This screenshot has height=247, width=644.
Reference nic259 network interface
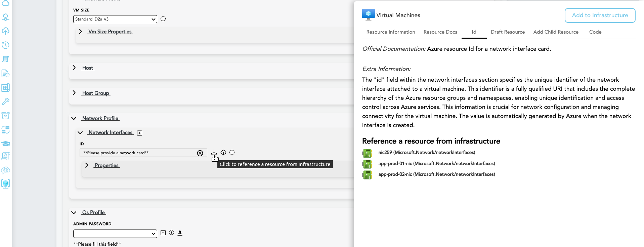click(427, 153)
